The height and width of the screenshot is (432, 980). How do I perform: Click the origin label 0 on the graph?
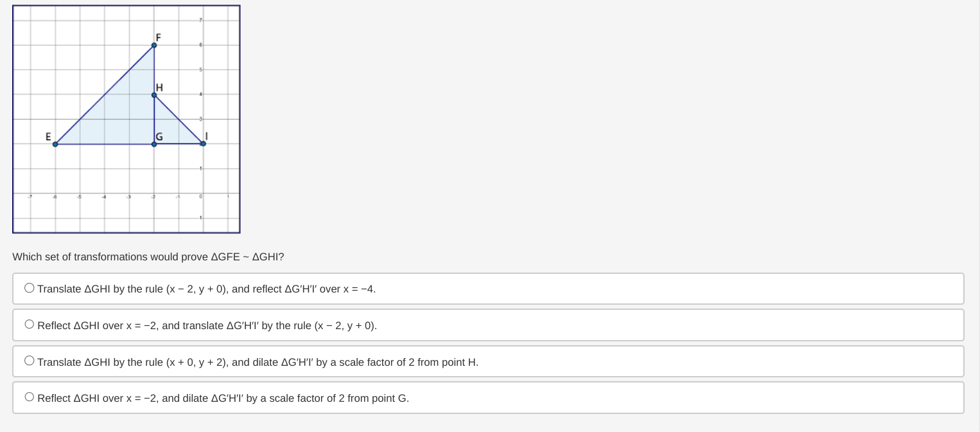click(199, 197)
